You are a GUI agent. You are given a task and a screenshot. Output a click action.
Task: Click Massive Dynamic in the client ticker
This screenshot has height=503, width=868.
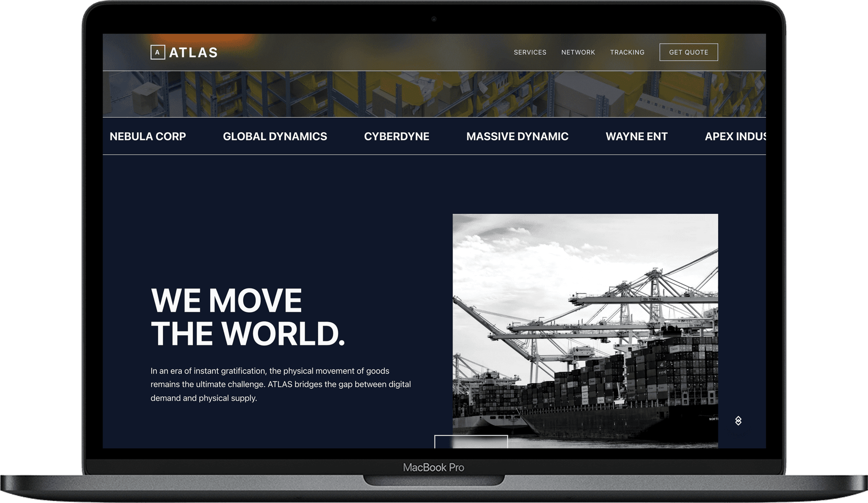[517, 136]
